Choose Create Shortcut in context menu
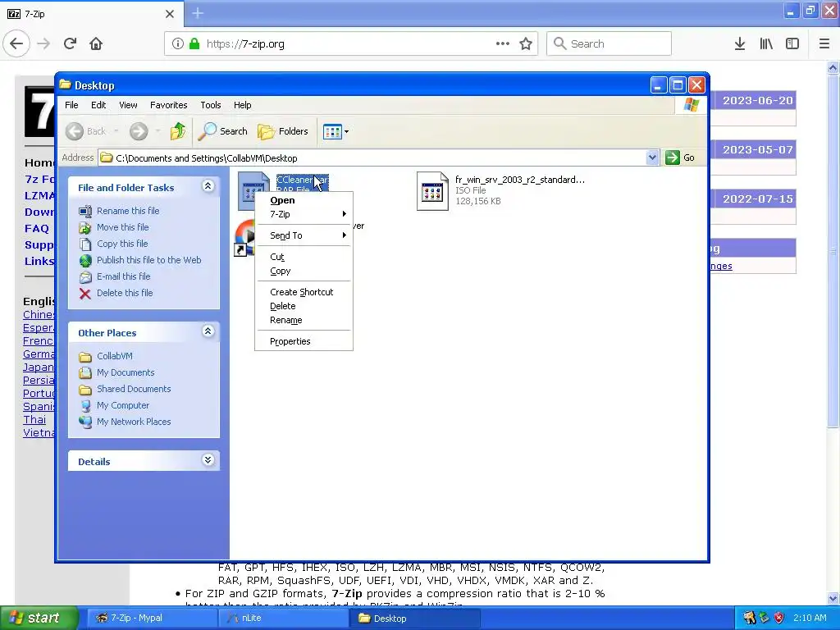 [304, 292]
